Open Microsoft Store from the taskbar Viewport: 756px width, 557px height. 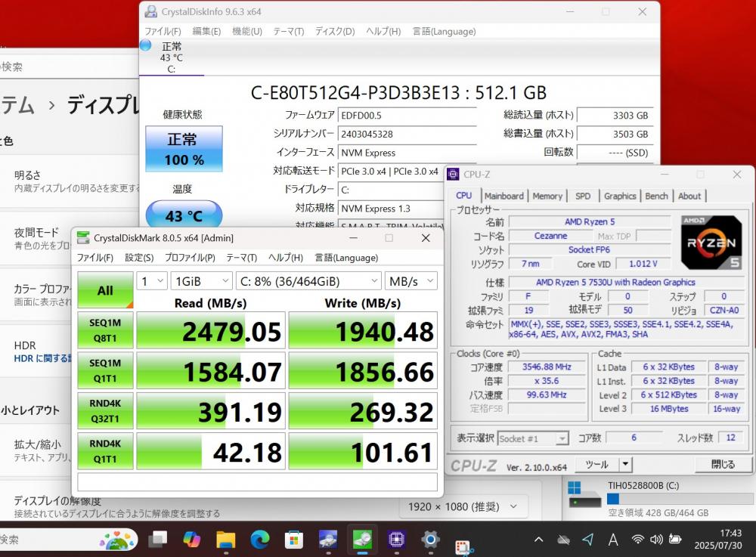tap(293, 540)
